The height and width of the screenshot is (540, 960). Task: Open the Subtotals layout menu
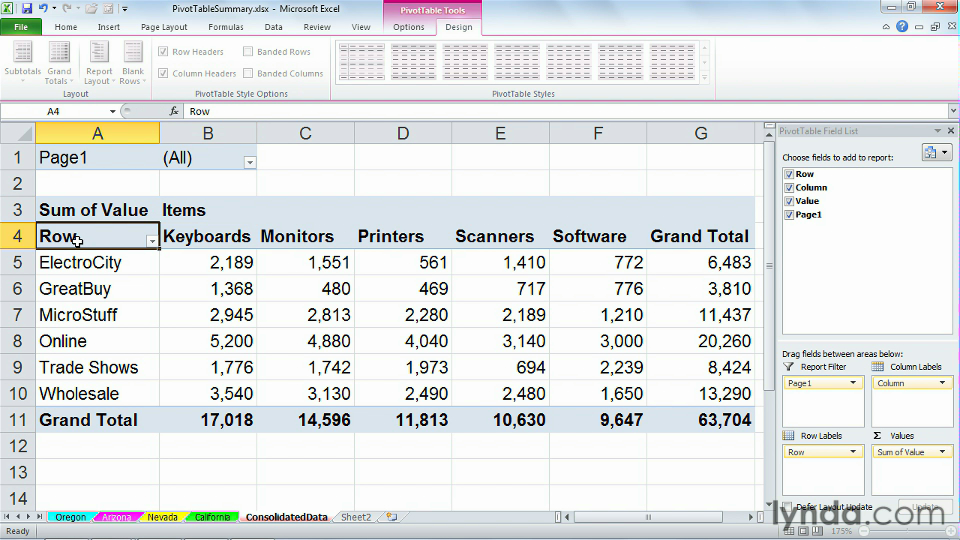click(x=23, y=62)
